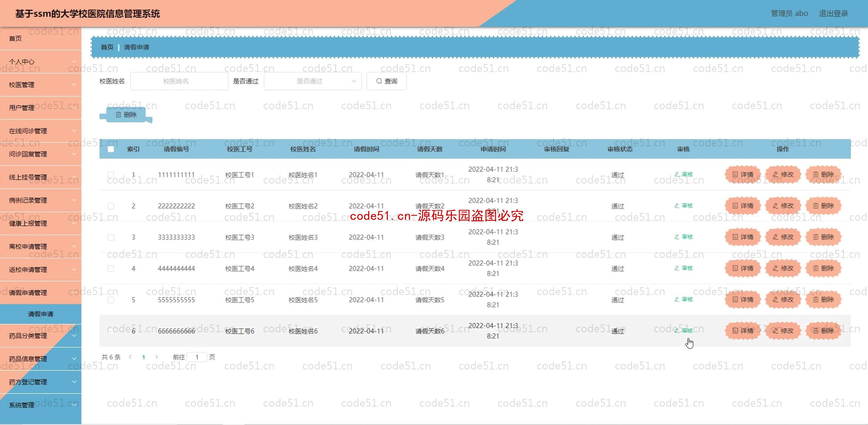868x425 pixels.
Task: Open 详情 for row 5555555555
Action: click(743, 300)
